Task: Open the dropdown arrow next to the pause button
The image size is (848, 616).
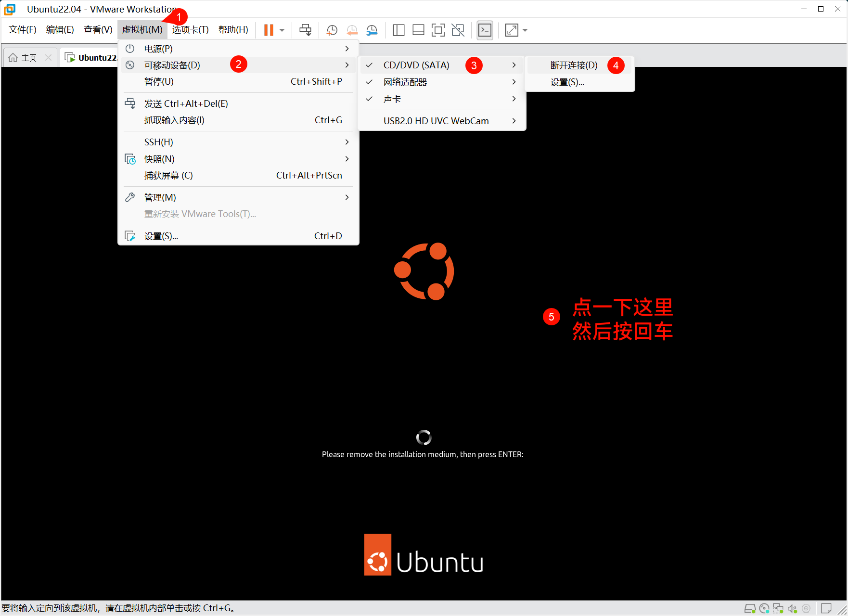Action: [282, 30]
